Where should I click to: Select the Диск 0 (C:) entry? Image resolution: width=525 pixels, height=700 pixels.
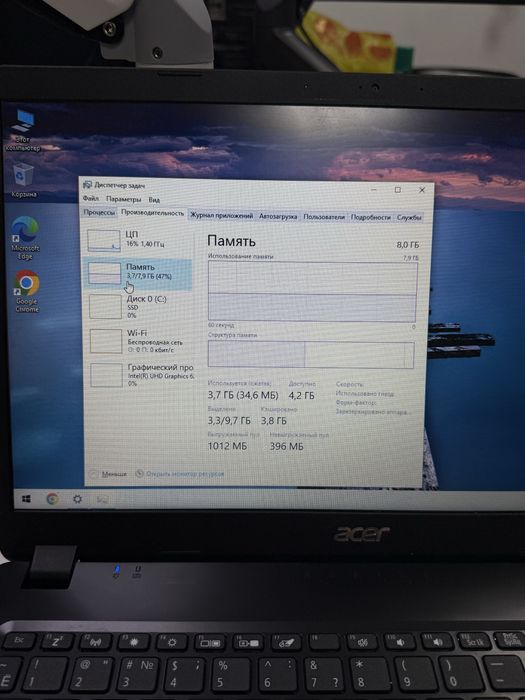tap(139, 307)
